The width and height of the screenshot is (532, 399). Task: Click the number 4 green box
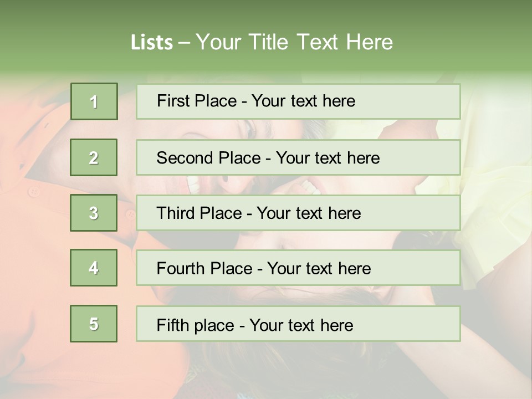coord(94,268)
